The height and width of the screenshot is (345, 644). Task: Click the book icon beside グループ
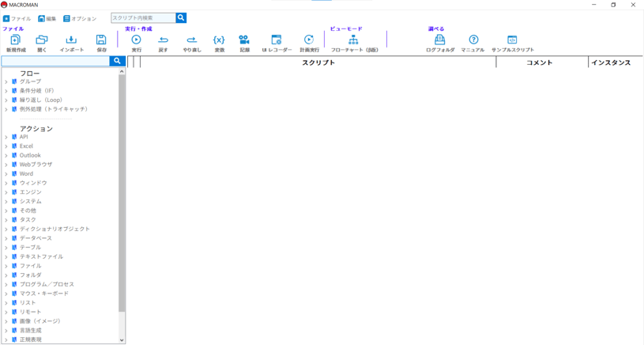(x=14, y=82)
